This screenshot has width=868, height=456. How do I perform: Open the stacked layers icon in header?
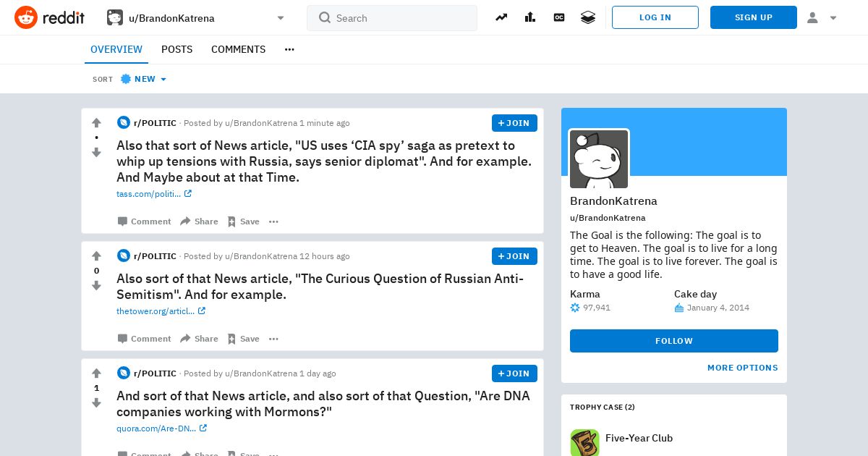[588, 17]
